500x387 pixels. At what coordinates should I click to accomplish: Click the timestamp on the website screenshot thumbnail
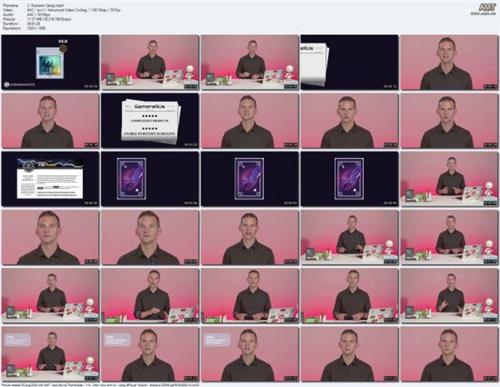(91, 203)
